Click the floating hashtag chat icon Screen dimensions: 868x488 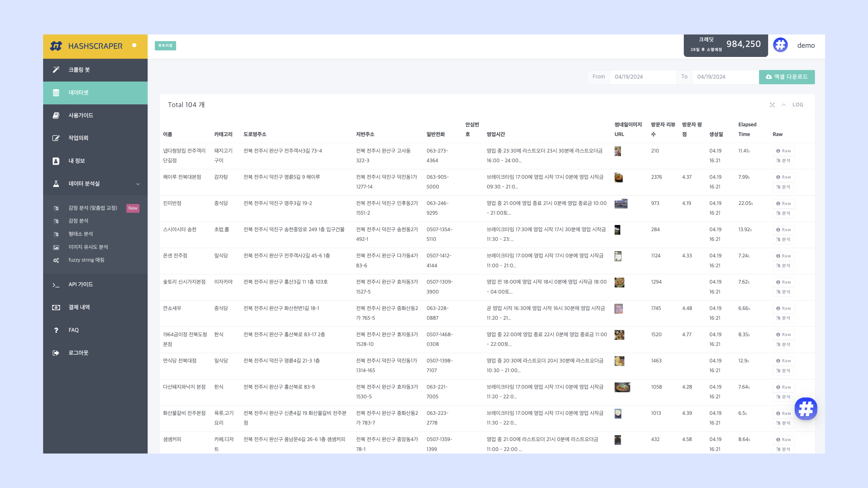click(806, 409)
